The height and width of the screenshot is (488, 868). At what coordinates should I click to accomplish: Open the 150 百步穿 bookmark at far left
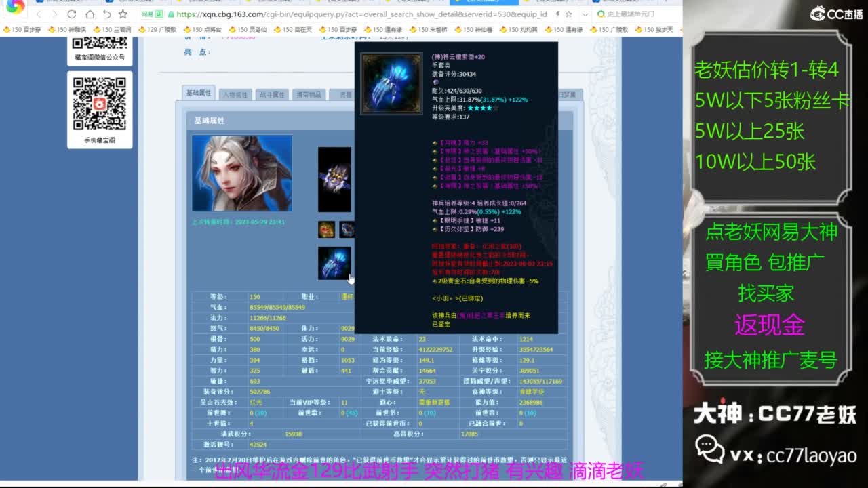(x=22, y=30)
